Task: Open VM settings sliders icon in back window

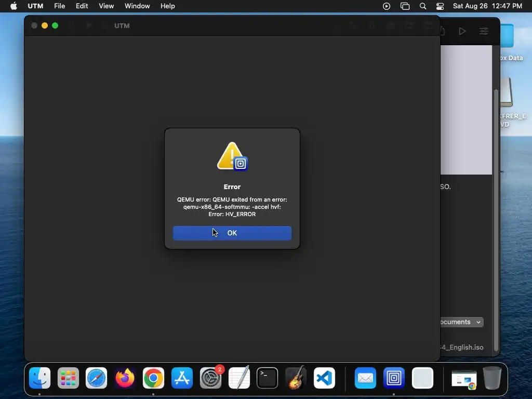Action: tap(484, 31)
